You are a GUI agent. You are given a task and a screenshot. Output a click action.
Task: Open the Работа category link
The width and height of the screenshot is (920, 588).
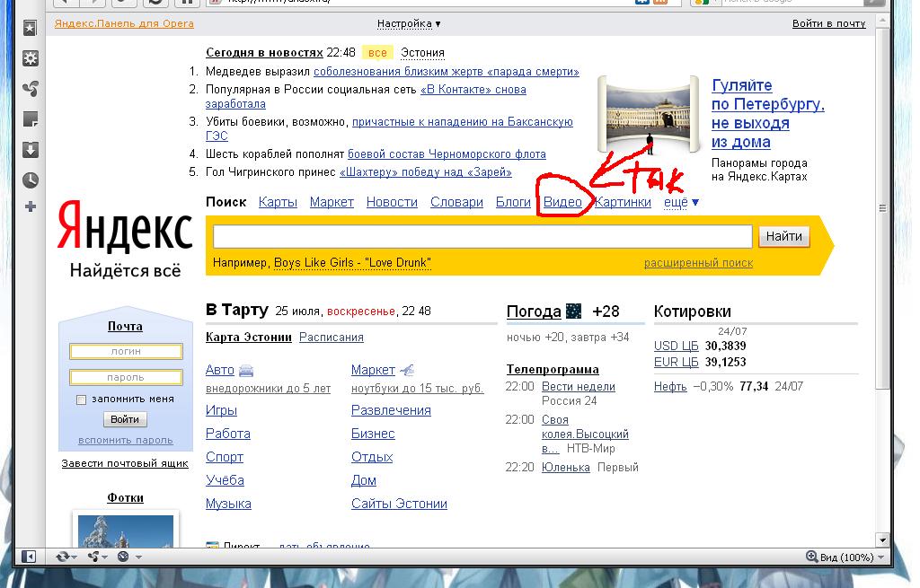pyautogui.click(x=228, y=434)
